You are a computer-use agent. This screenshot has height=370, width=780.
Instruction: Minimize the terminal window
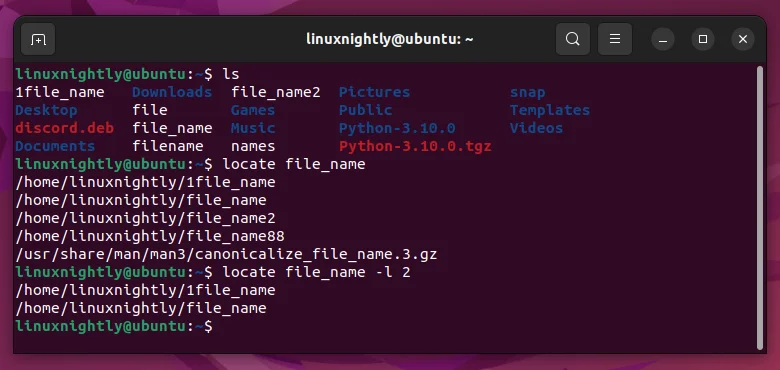(x=663, y=39)
